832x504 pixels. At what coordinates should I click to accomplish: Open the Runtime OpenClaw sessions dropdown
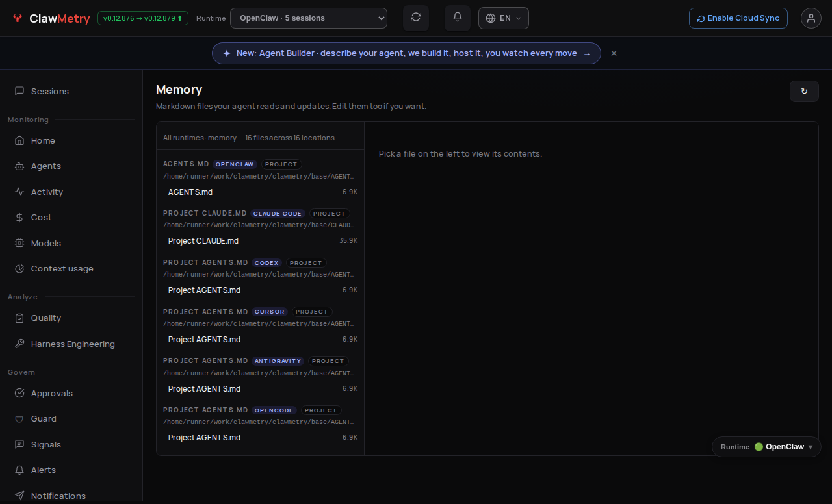point(309,18)
